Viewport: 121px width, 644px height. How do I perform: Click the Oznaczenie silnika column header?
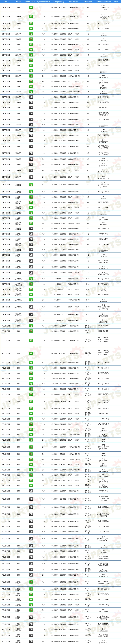point(104,2)
